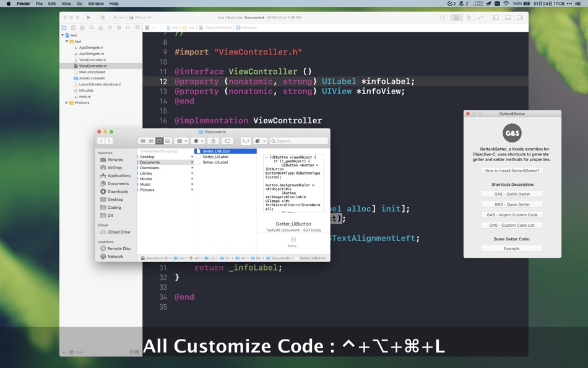Open the Finder menu in menu bar

pyautogui.click(x=24, y=3)
